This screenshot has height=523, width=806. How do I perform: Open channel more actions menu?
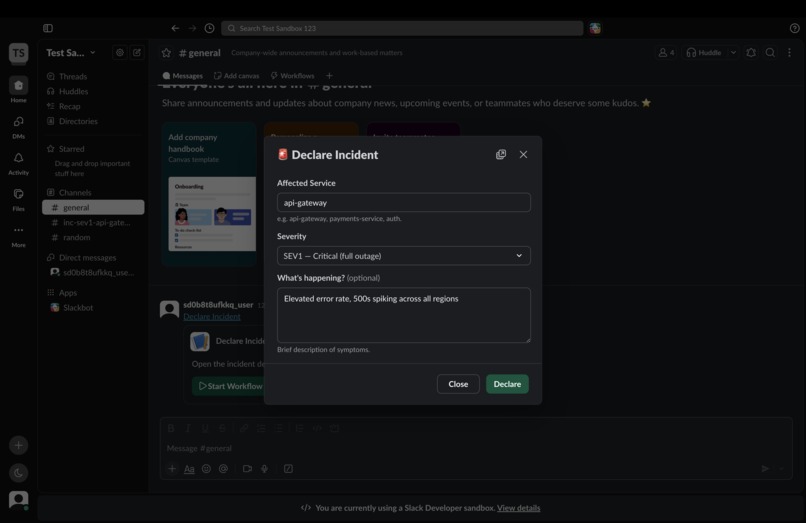[x=790, y=52]
